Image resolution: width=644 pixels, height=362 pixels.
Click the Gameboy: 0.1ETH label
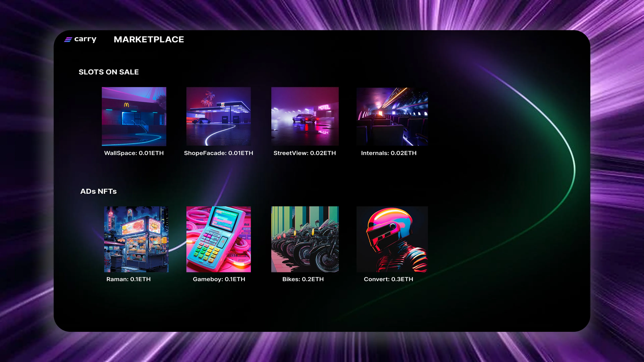click(x=219, y=279)
